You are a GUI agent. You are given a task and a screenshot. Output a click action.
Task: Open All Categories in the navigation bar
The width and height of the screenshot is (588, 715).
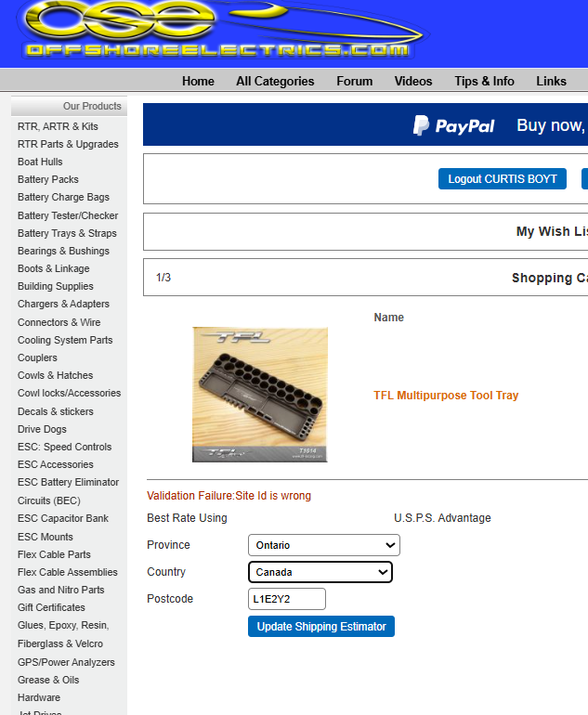click(275, 81)
